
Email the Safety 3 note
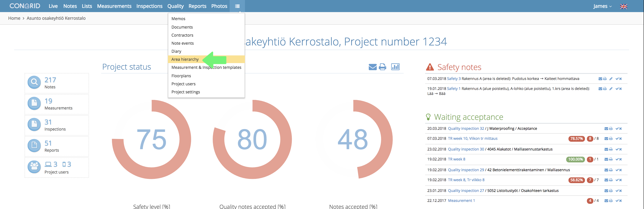tap(600, 79)
